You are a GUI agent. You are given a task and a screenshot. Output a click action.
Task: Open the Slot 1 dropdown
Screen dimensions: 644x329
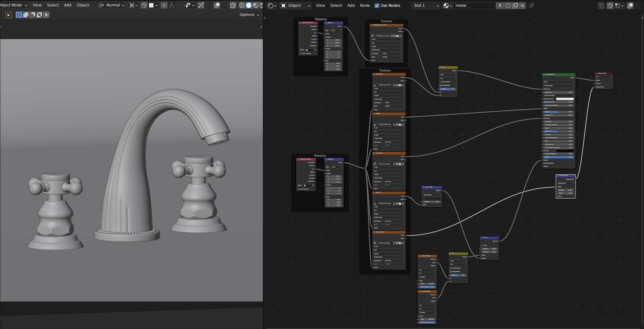426,5
